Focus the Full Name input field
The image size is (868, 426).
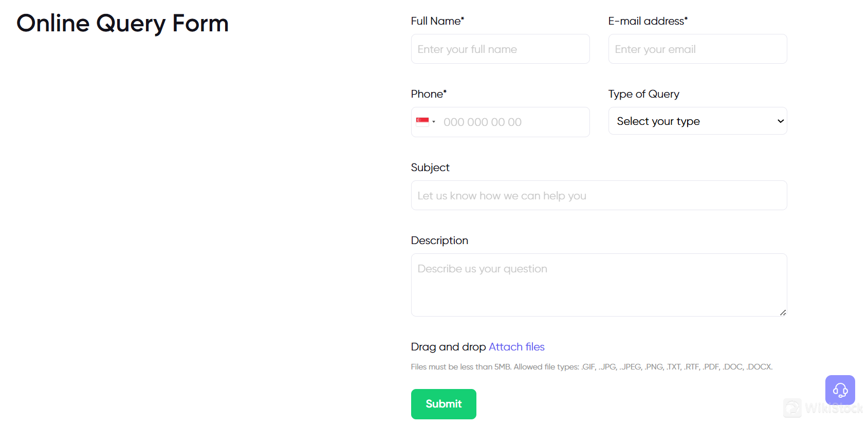[500, 49]
